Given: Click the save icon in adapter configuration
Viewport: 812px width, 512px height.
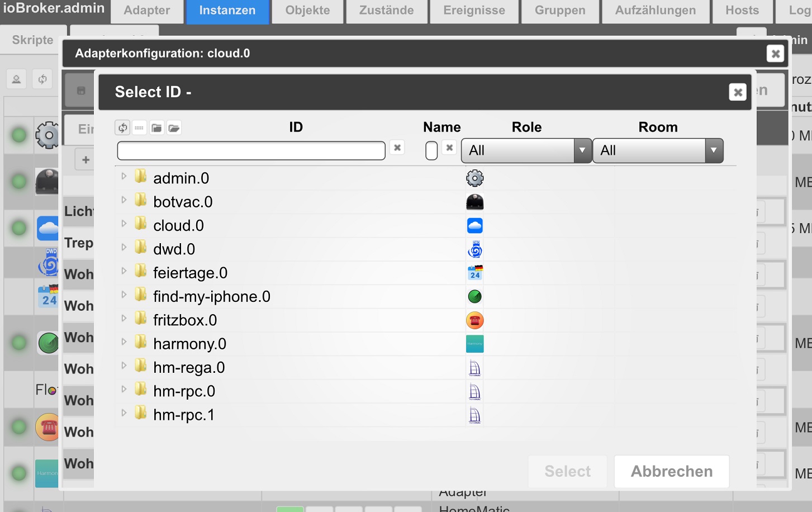Looking at the screenshot, I should click(81, 91).
